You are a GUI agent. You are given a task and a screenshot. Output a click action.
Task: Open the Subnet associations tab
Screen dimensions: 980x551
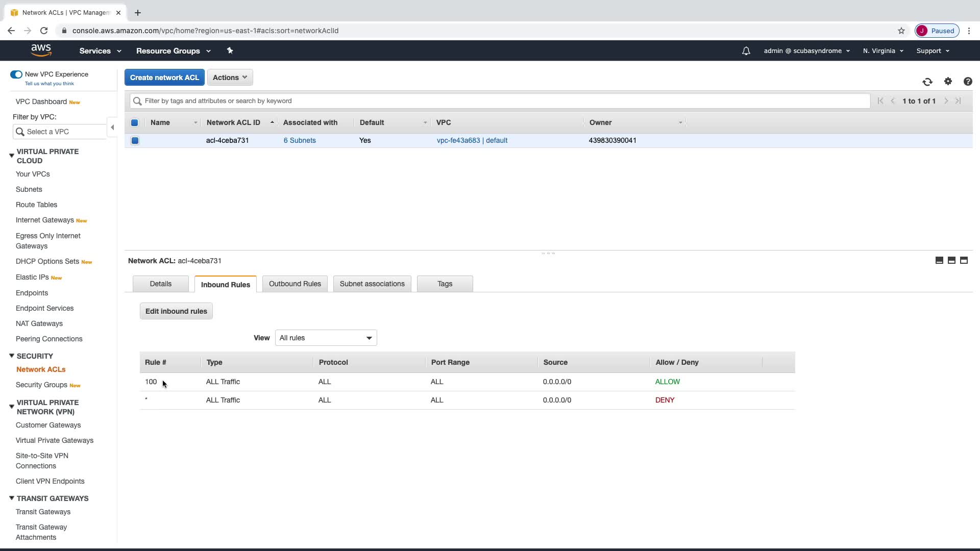(372, 284)
